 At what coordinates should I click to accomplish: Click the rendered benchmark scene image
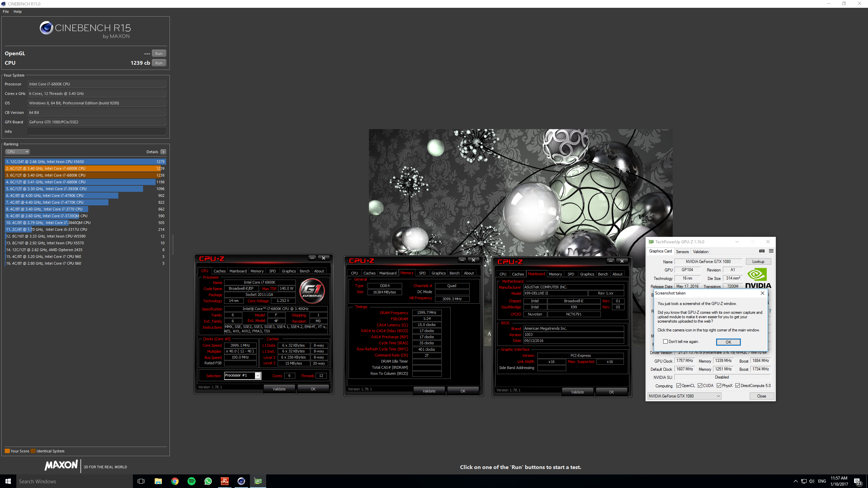[x=520, y=193]
